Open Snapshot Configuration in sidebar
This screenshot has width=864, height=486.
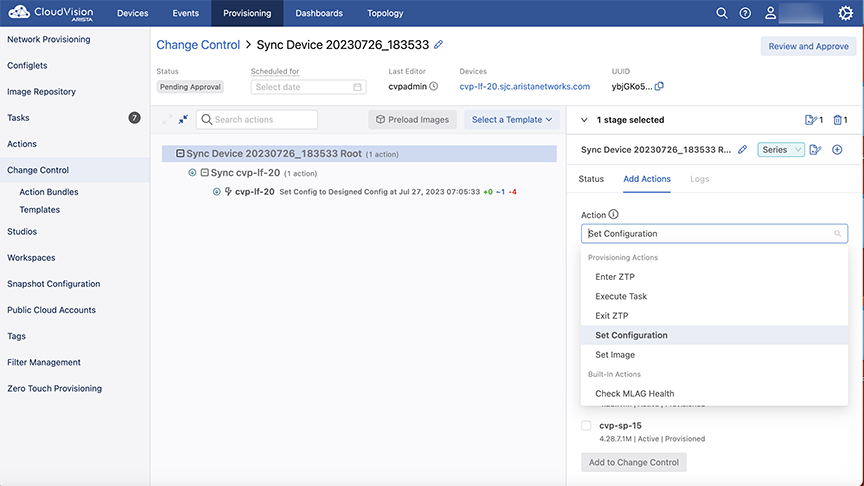click(53, 284)
